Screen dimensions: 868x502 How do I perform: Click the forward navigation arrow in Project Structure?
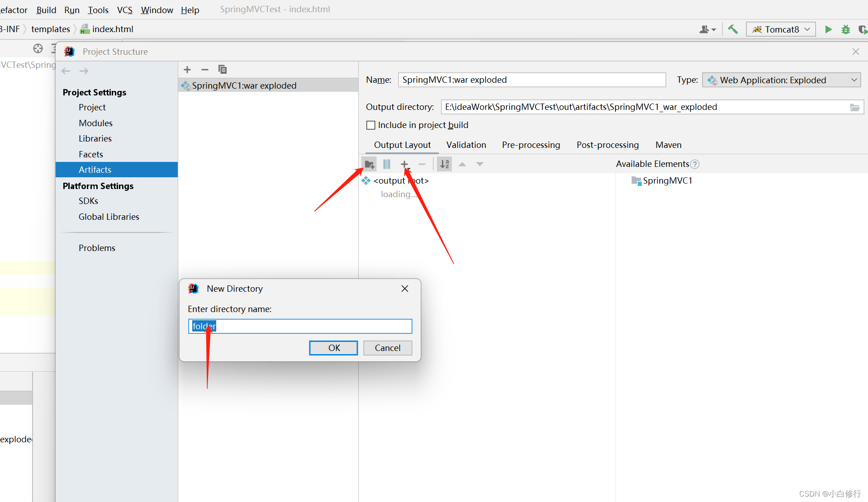84,71
